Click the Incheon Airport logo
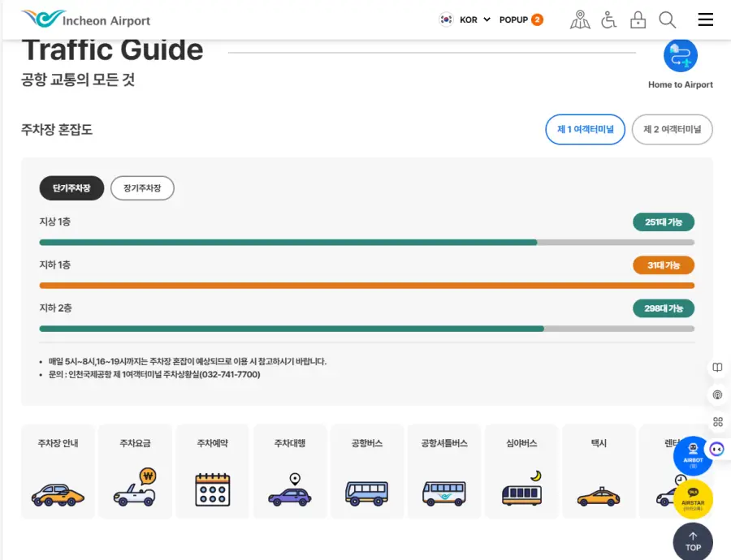 click(x=86, y=19)
